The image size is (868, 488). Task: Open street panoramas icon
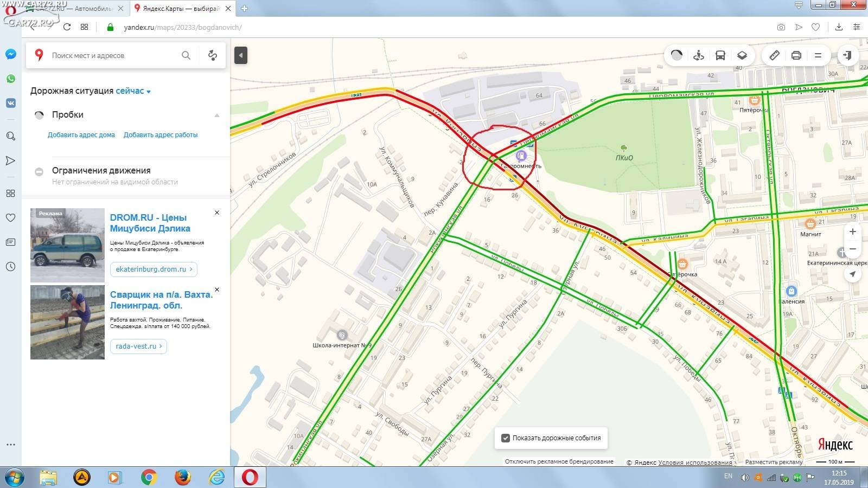point(699,55)
